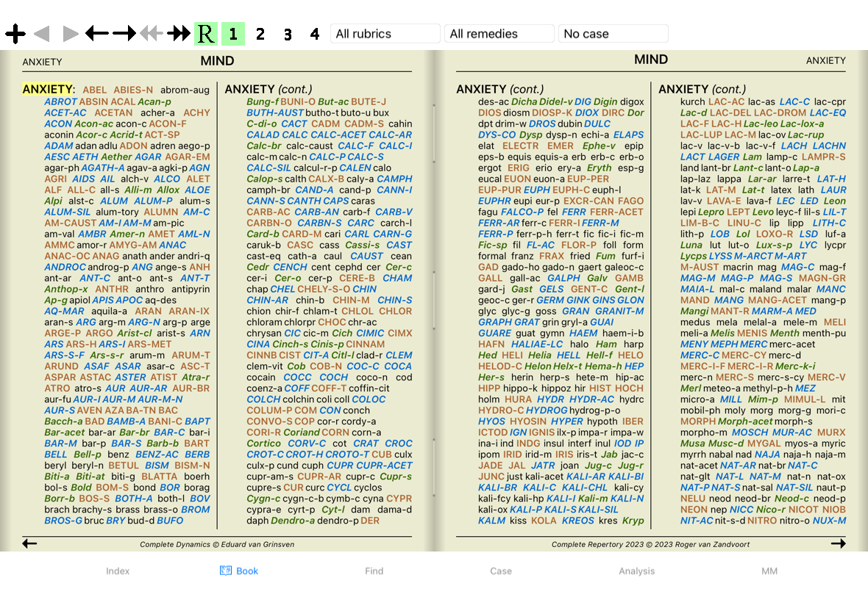Open the All rubrics dropdown
Viewport: 868px width, 603px height.
pyautogui.click(x=385, y=34)
